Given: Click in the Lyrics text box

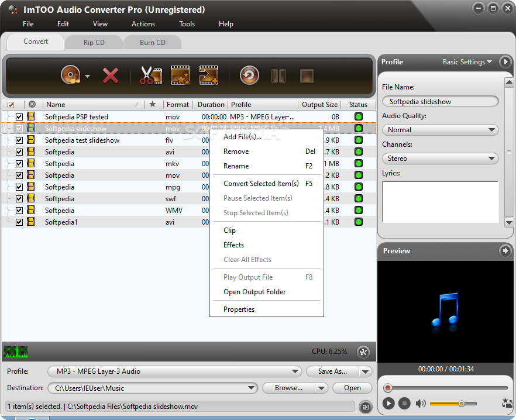Looking at the screenshot, I should [x=441, y=201].
